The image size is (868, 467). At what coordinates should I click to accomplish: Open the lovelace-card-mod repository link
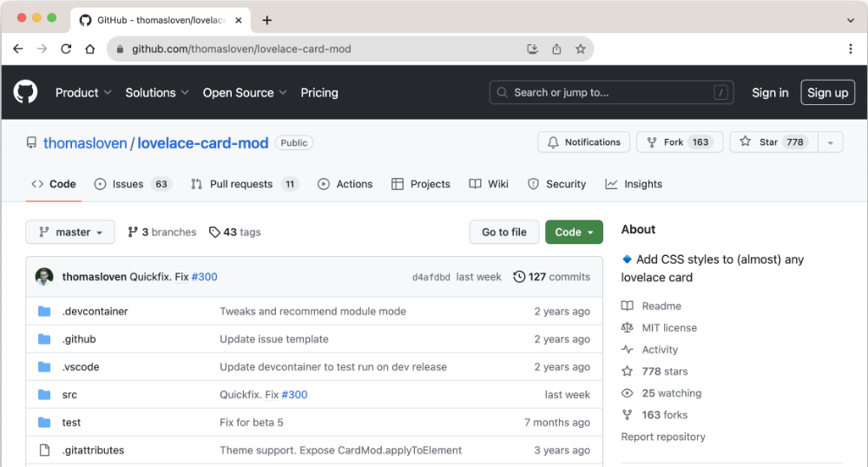tap(202, 143)
